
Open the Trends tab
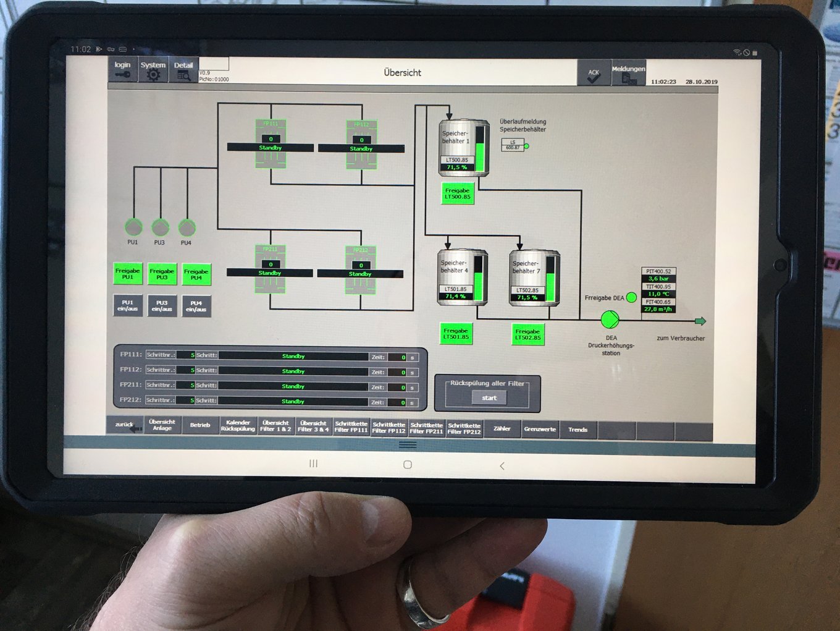(x=577, y=430)
